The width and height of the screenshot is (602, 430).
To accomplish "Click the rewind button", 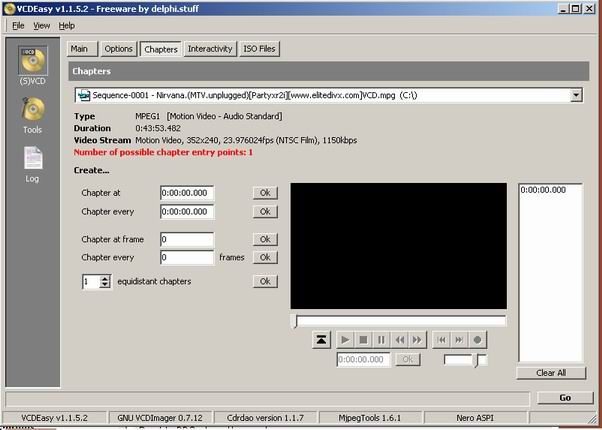I will (x=399, y=340).
